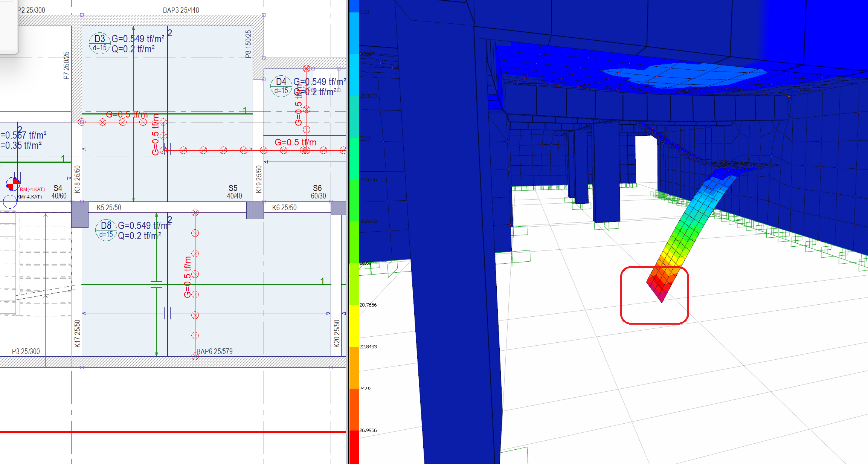Click legend value 24.92
This screenshot has height=464, width=868.
point(365,388)
